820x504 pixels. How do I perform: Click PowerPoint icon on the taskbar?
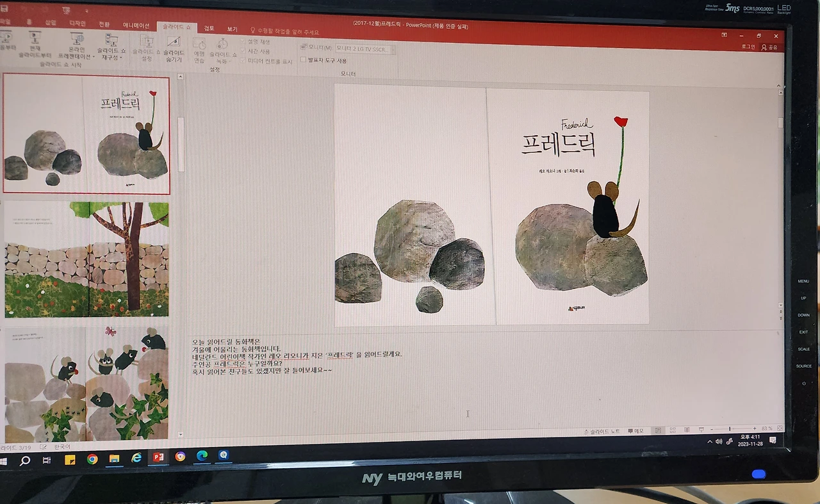pos(158,457)
